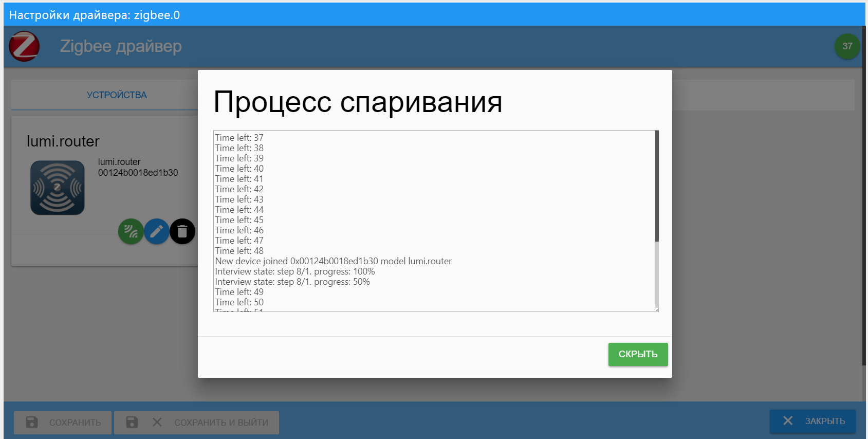Click the 'progress: 50%' interview log line
This screenshot has width=868, height=439.
click(292, 282)
